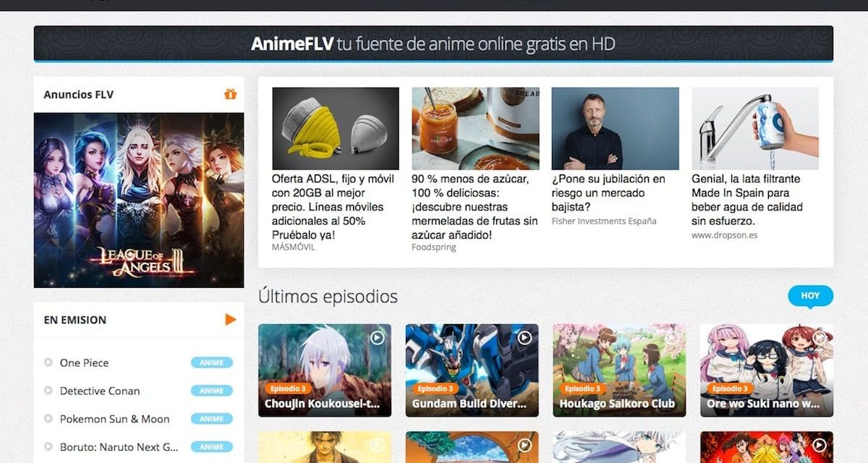Open the EN EMISION section header
Screen dimensions: 868x463
75,320
